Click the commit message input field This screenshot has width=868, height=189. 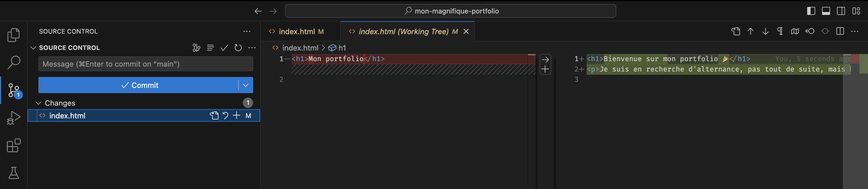146,64
